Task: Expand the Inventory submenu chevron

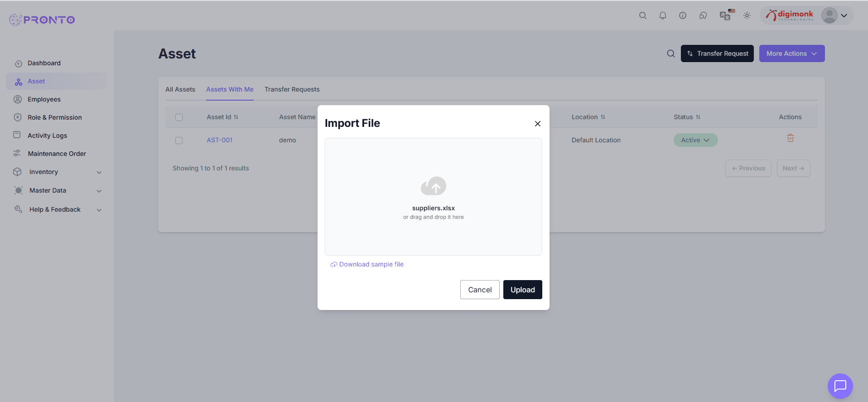Action: [x=99, y=172]
